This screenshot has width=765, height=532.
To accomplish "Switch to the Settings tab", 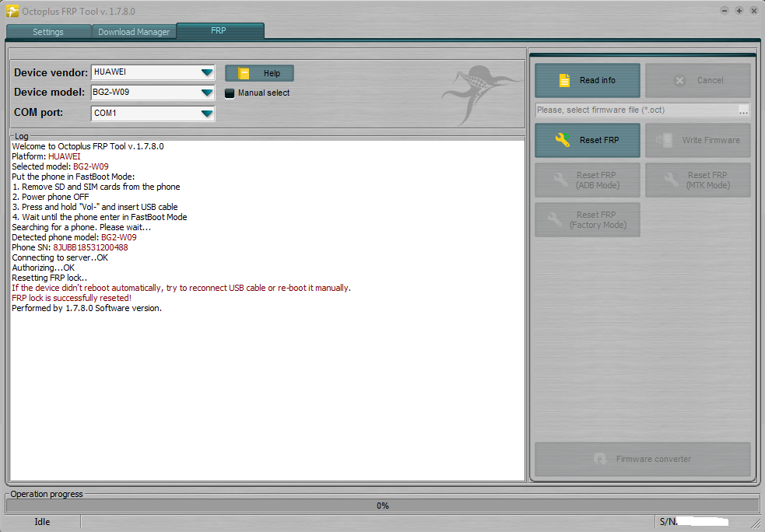I will 48,32.
